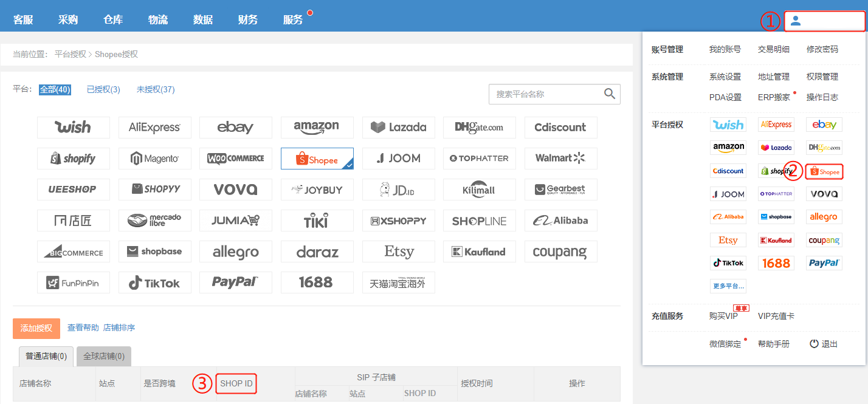Select the Lazada logo in main grid
868x404 pixels.
[399, 128]
